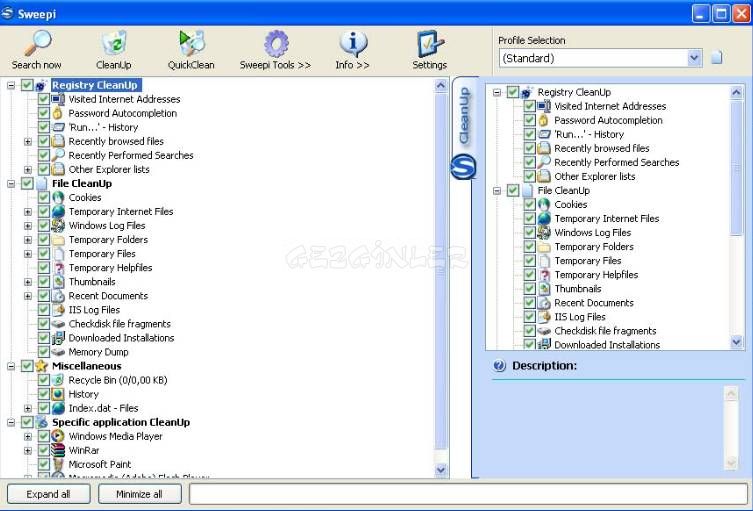Expand the Windows Media Player node
Viewport: 753px width, 511px height.
pyautogui.click(x=28, y=437)
